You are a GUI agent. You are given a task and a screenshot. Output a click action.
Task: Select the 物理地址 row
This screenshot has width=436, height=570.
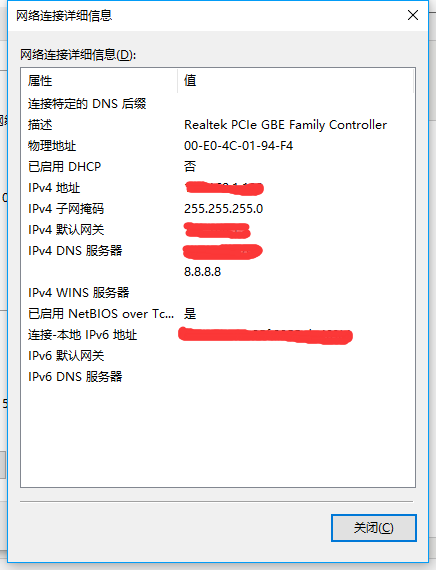(218, 146)
